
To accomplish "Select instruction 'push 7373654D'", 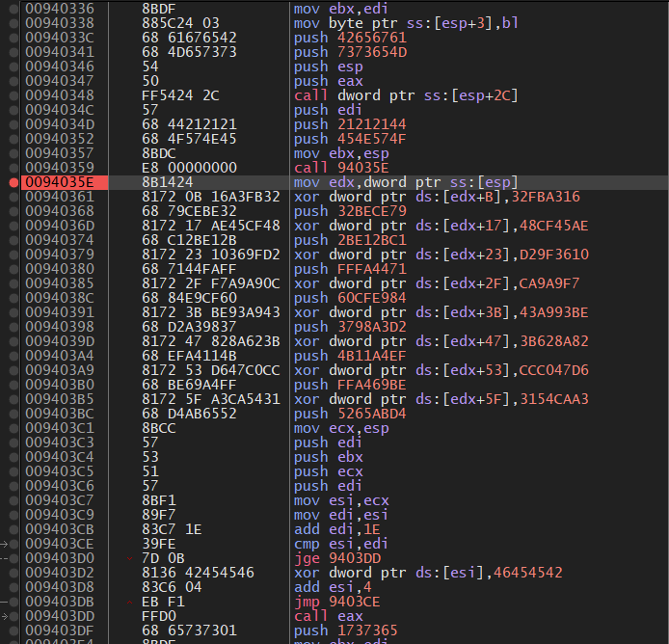I will [x=350, y=52].
